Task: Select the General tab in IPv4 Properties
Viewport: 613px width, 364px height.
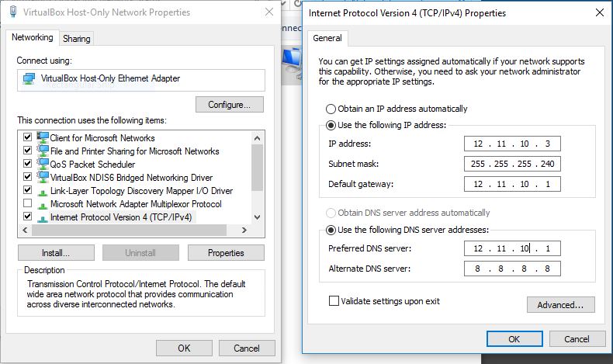Action: pyautogui.click(x=327, y=38)
